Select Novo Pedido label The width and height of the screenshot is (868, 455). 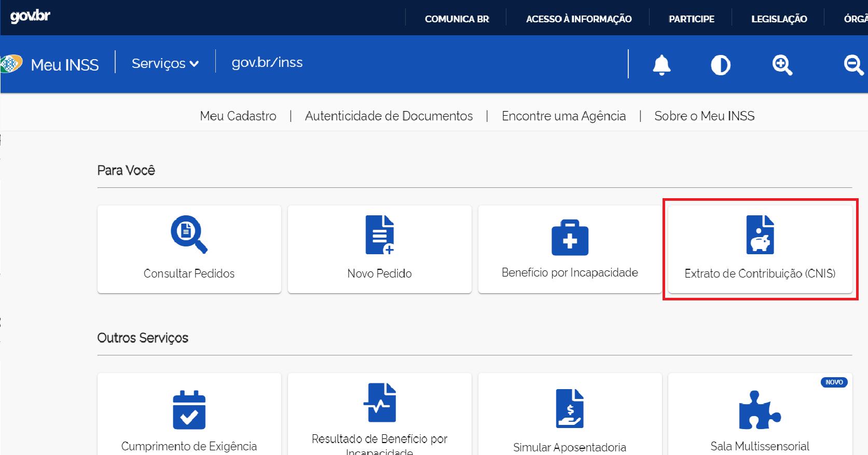(x=380, y=273)
